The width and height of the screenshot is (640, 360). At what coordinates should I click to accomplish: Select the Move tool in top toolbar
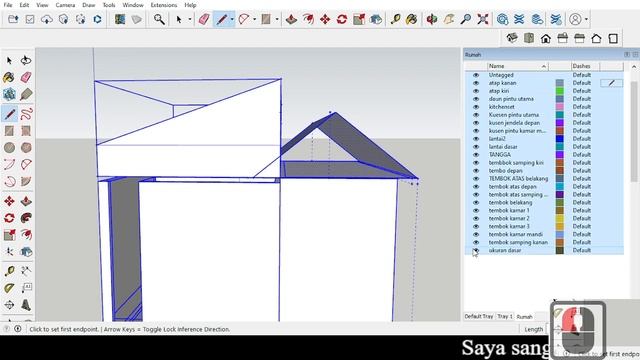(325, 19)
